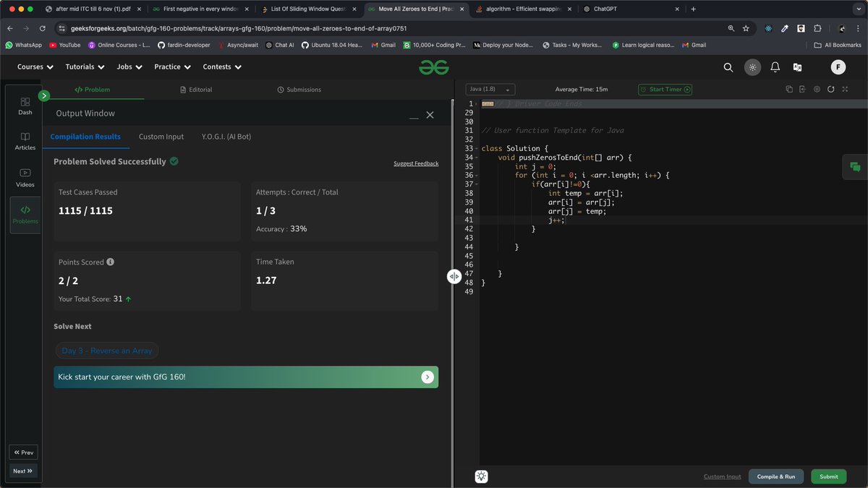Image resolution: width=868 pixels, height=488 pixels.
Task: Open the browser extensions puzzle icon
Action: (x=817, y=28)
